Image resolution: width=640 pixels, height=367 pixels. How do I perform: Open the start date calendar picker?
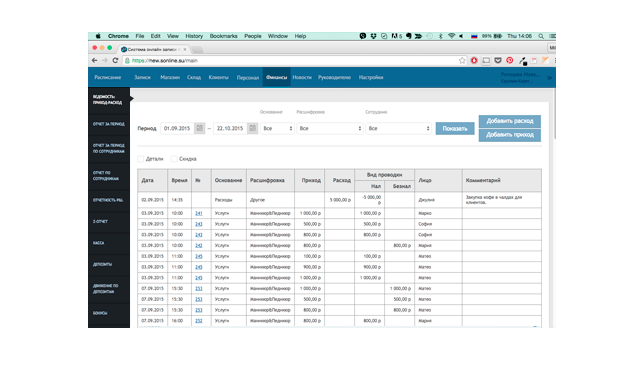tap(199, 128)
